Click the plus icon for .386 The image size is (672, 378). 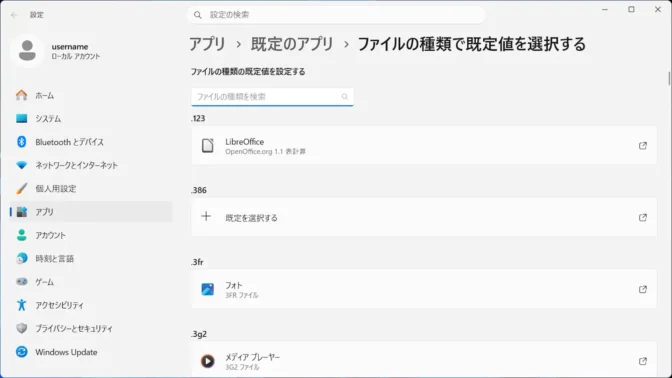[x=206, y=216]
